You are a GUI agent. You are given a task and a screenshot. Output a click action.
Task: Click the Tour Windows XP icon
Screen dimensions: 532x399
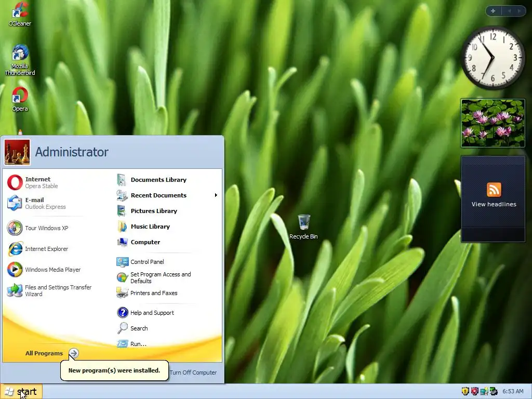[15, 228]
